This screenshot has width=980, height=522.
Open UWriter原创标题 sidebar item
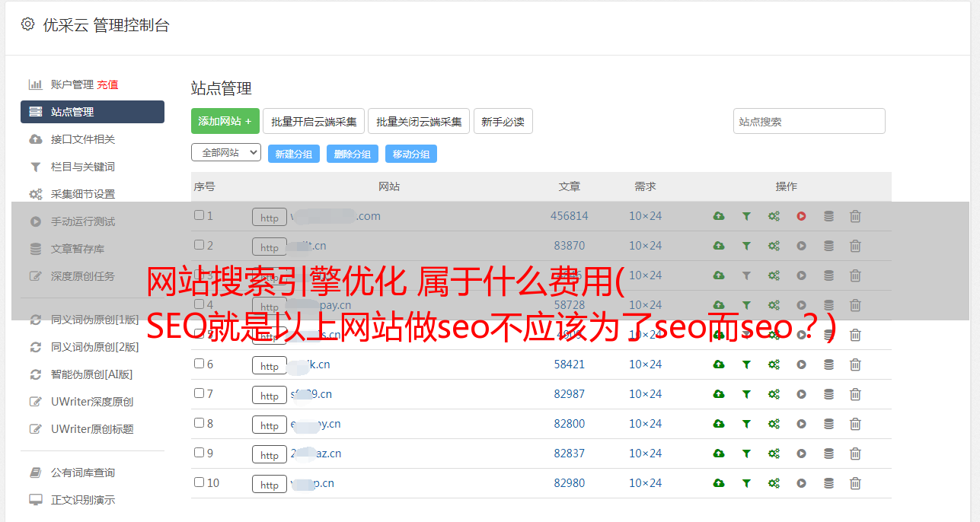coord(92,429)
